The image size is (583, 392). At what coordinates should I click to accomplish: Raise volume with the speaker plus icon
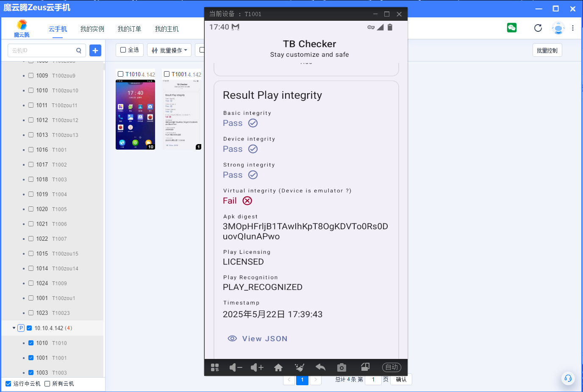(x=257, y=367)
